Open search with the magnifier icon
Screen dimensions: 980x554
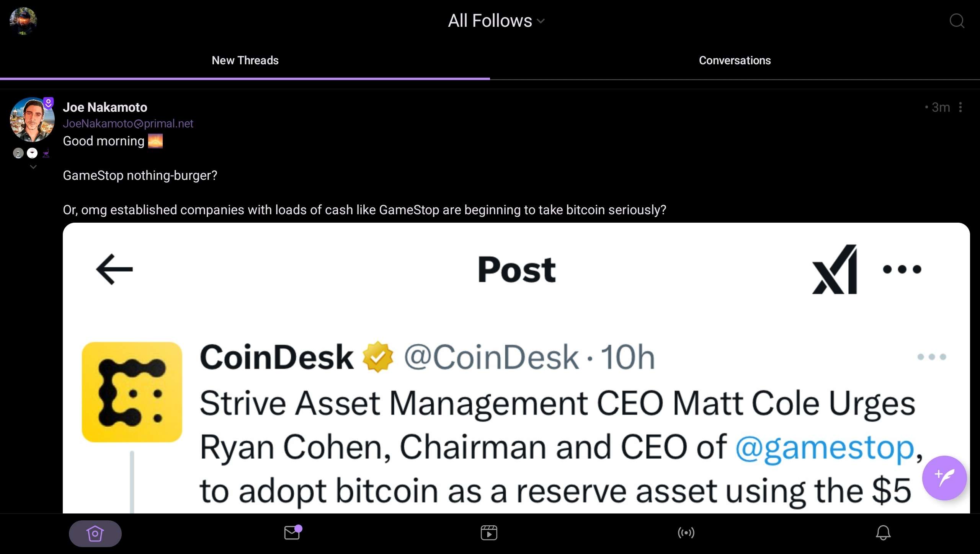point(957,21)
